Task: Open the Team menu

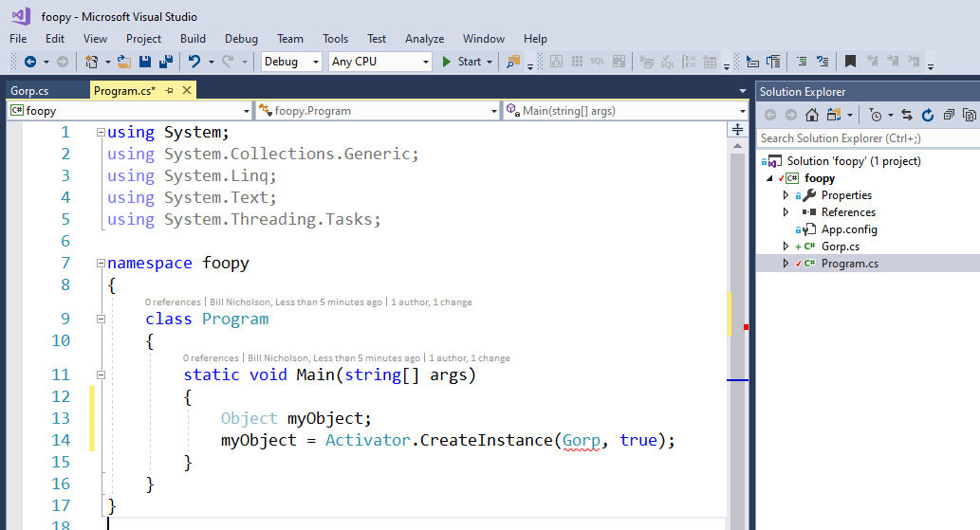Action: [290, 39]
